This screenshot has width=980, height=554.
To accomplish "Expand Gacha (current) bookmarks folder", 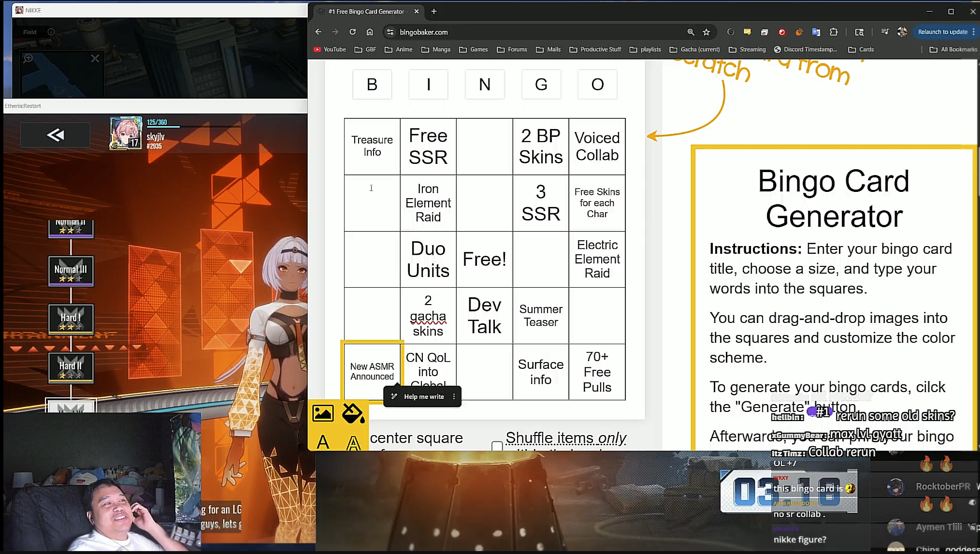I will click(x=695, y=49).
